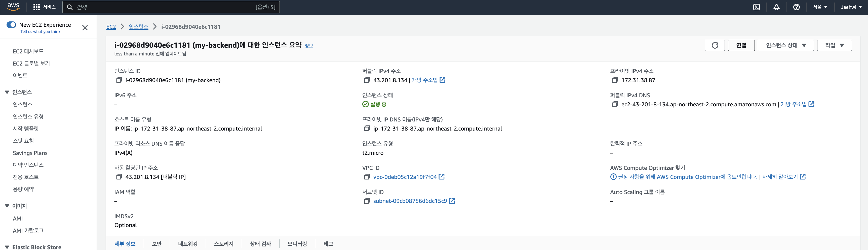Toggle the New EC2 Experience switch
This screenshot has width=868, height=250.
pos(11,25)
